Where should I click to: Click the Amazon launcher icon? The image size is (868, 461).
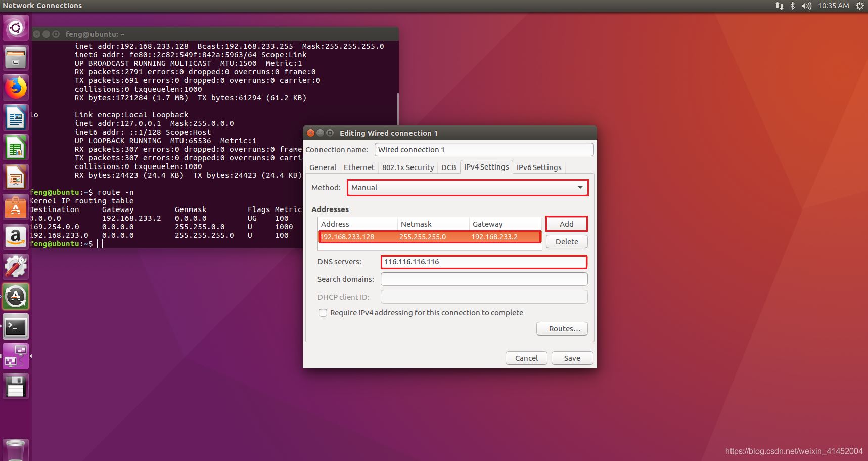click(16, 237)
